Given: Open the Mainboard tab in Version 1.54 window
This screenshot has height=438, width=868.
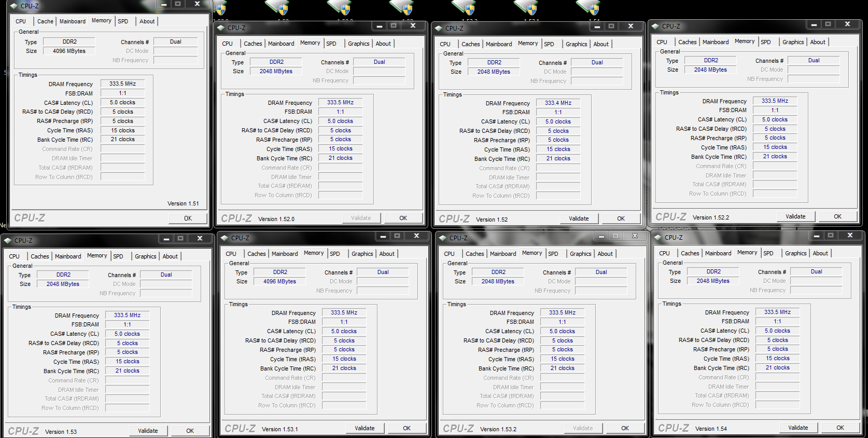Looking at the screenshot, I should click(718, 253).
